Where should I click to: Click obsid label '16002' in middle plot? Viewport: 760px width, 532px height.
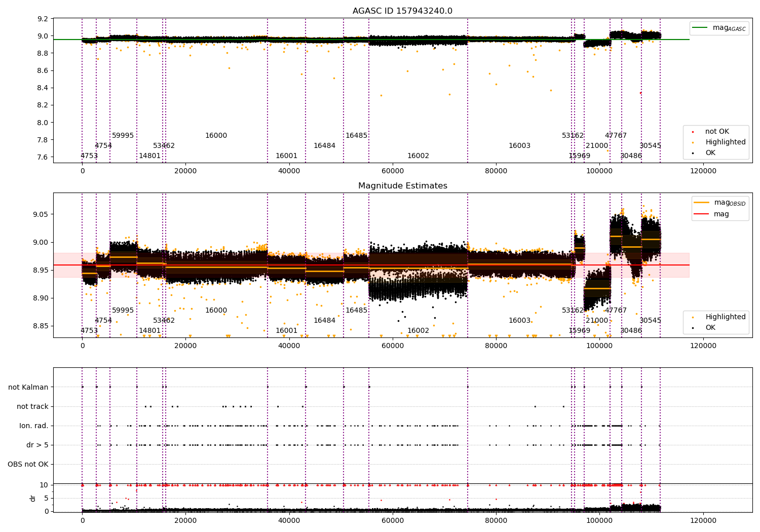click(x=419, y=331)
